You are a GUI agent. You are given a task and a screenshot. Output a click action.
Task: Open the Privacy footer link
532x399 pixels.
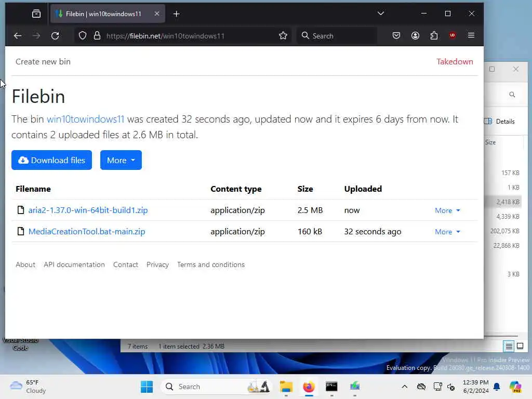[157, 264]
